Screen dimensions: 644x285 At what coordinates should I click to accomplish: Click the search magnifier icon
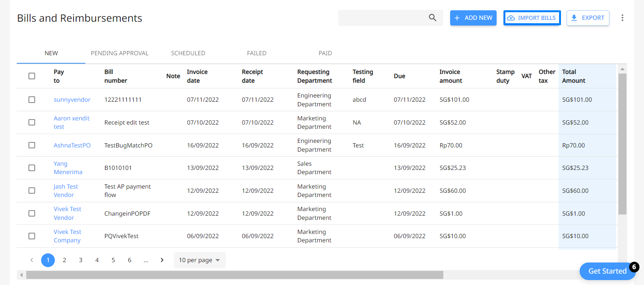pos(432,18)
